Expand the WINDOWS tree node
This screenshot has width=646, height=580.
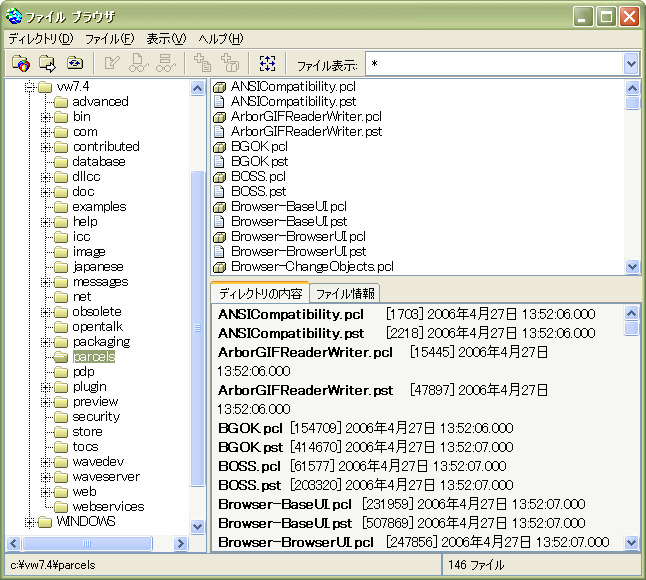click(x=29, y=522)
